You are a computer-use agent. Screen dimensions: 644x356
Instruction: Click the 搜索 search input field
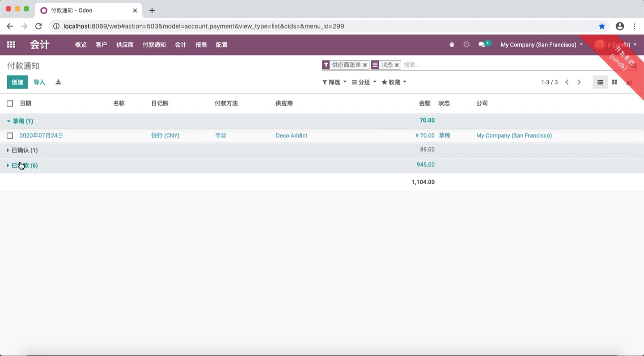(x=425, y=65)
